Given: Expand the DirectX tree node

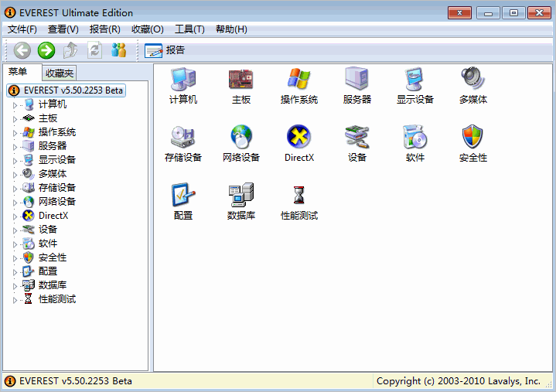Looking at the screenshot, I should 15,216.
